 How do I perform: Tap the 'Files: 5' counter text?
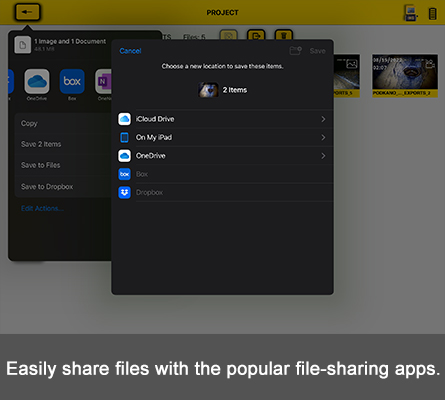[x=194, y=37]
